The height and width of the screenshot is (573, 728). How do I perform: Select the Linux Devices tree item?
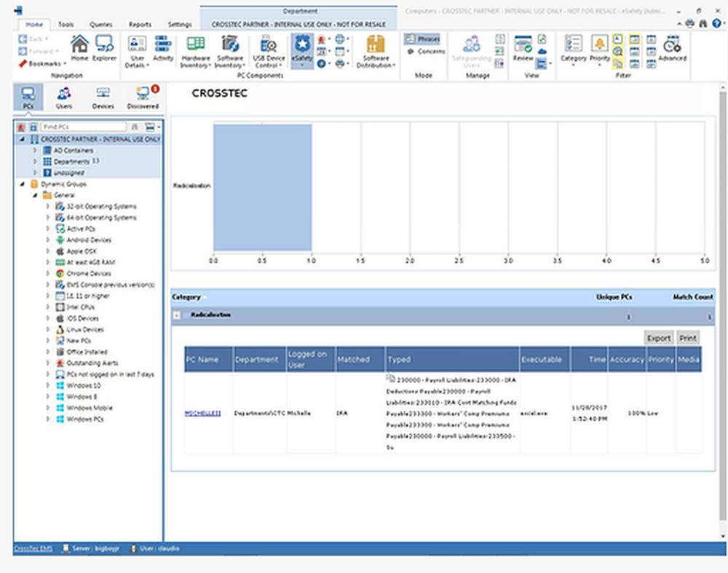click(x=85, y=330)
